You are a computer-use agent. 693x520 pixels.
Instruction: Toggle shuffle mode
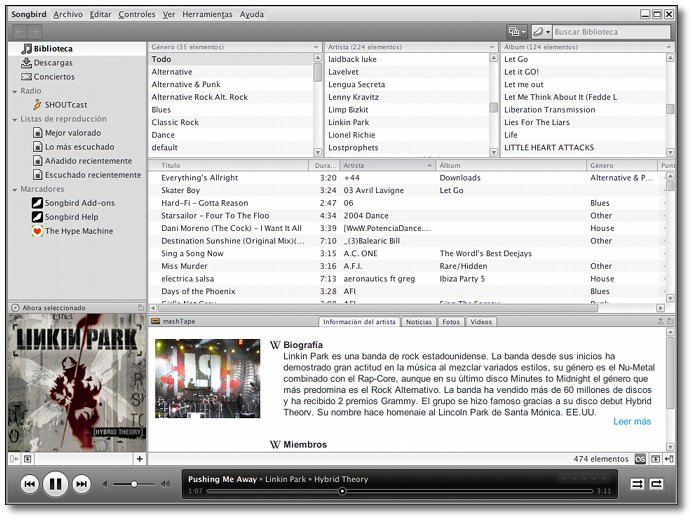pos(637,484)
